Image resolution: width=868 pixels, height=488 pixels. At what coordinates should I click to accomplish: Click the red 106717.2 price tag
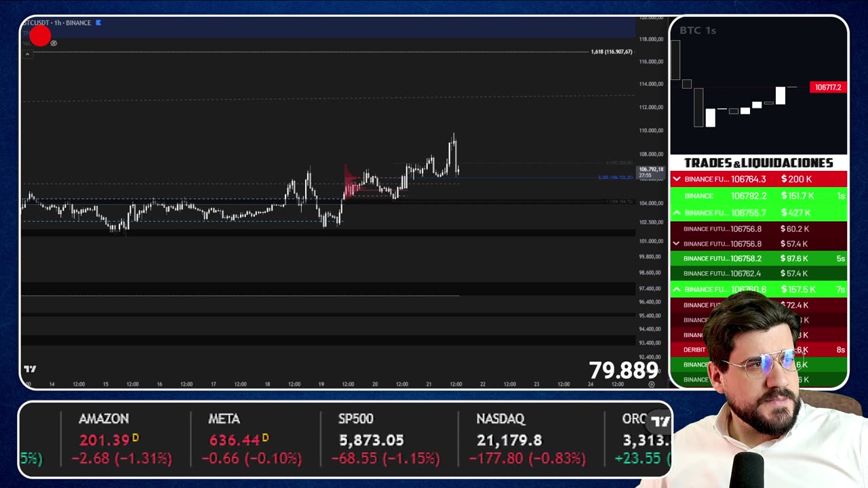click(828, 87)
